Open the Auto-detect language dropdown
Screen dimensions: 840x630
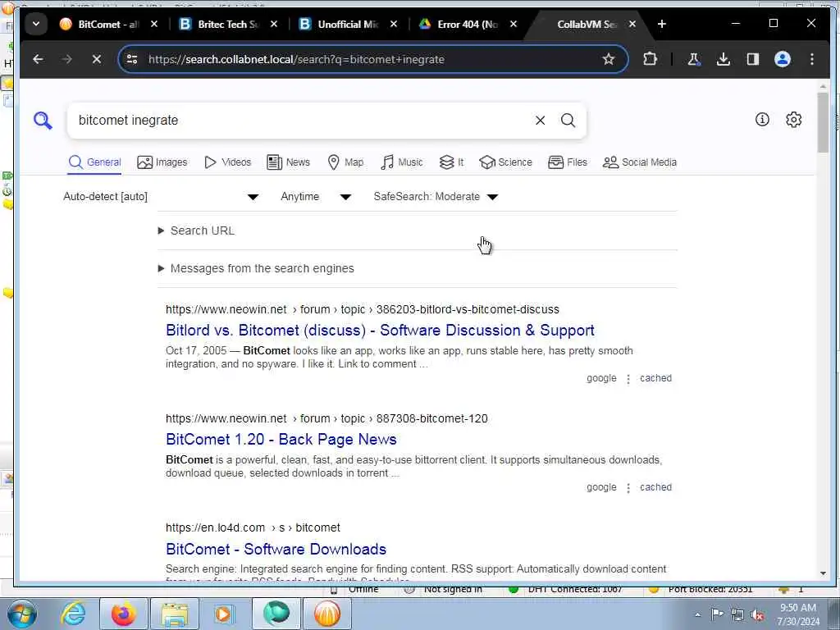coord(161,197)
